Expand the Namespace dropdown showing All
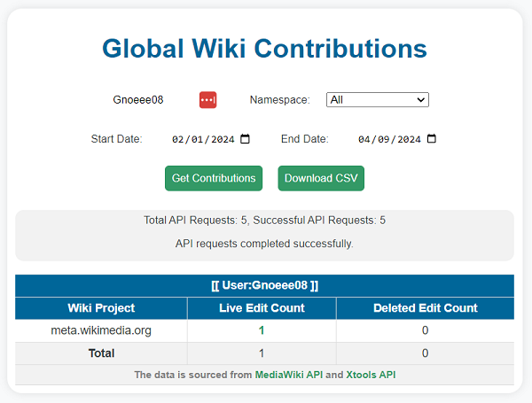The width and height of the screenshot is (532, 403). (377, 100)
